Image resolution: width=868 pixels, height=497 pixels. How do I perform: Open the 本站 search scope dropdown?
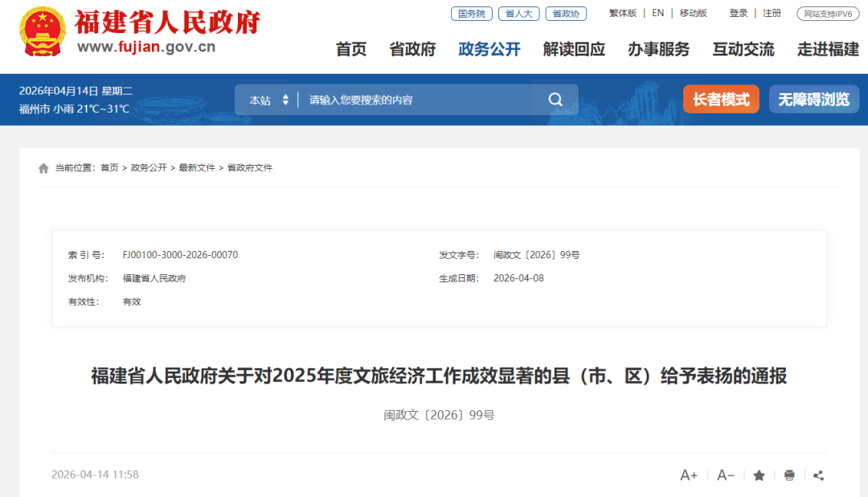tap(268, 101)
